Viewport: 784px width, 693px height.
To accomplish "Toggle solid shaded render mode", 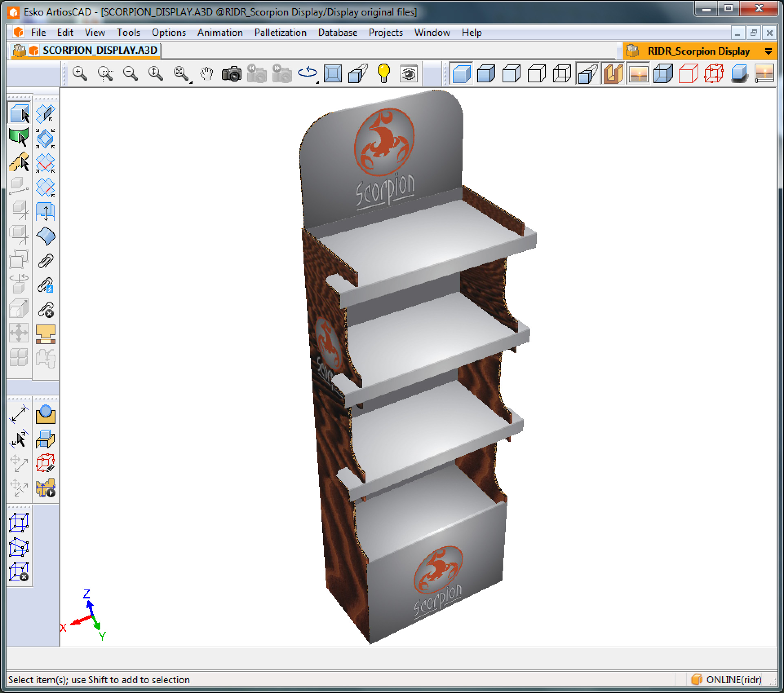I will tap(461, 73).
